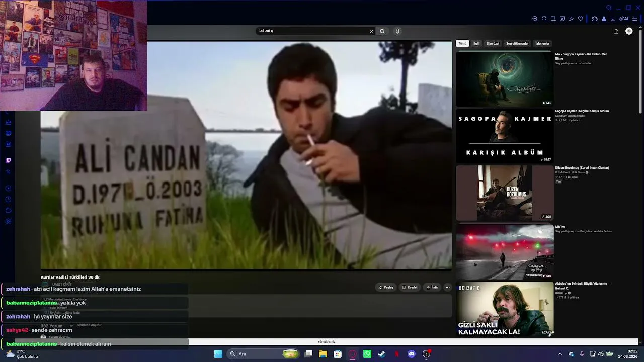
Task: Select the İlgili filter chip
Action: (x=476, y=44)
